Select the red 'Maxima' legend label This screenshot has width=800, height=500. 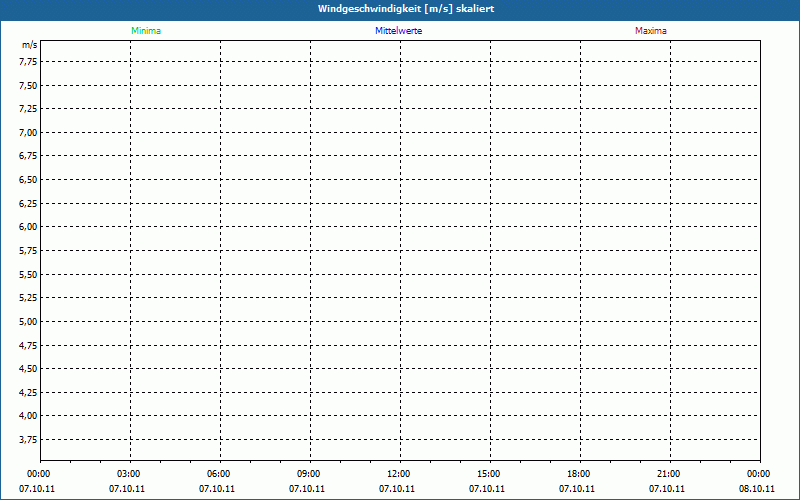[x=651, y=31]
